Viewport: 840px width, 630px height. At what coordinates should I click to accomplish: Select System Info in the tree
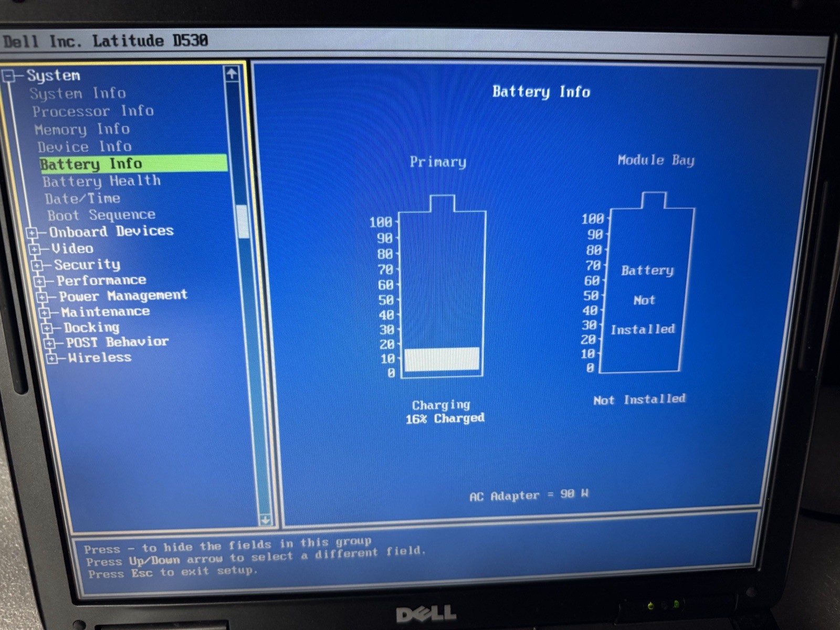click(x=78, y=93)
